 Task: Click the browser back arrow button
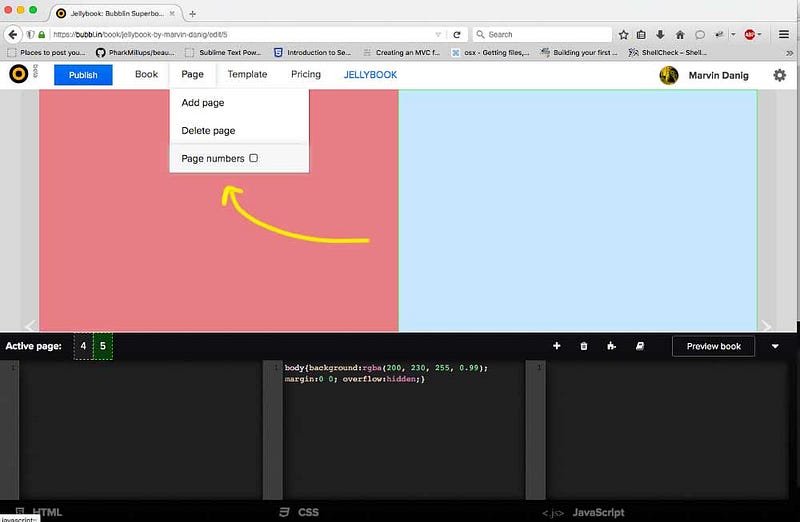tap(13, 35)
